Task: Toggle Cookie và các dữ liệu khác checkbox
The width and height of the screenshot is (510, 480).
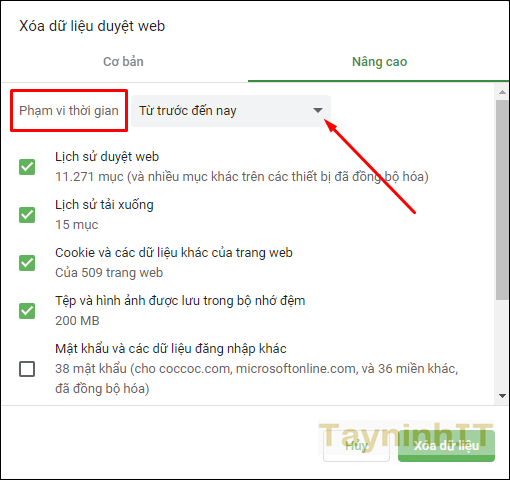Action: pyautogui.click(x=27, y=263)
